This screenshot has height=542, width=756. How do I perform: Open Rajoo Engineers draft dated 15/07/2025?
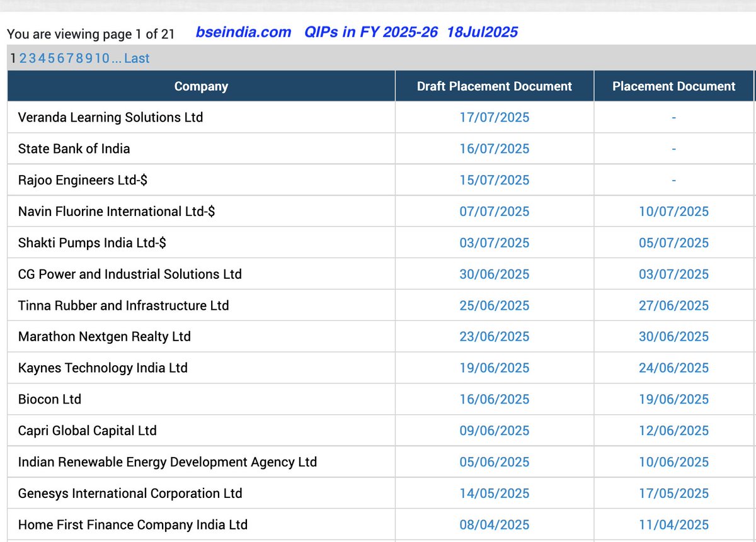coord(495,181)
